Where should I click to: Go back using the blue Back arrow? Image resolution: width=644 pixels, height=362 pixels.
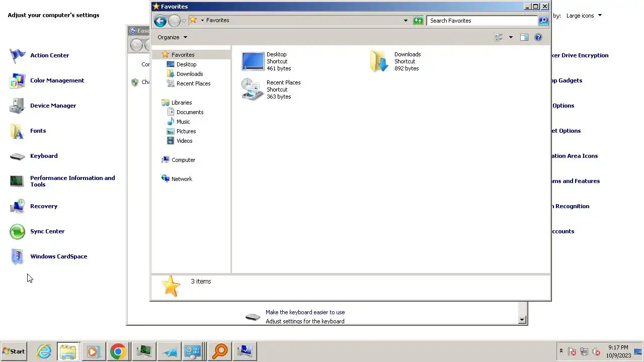pos(160,21)
